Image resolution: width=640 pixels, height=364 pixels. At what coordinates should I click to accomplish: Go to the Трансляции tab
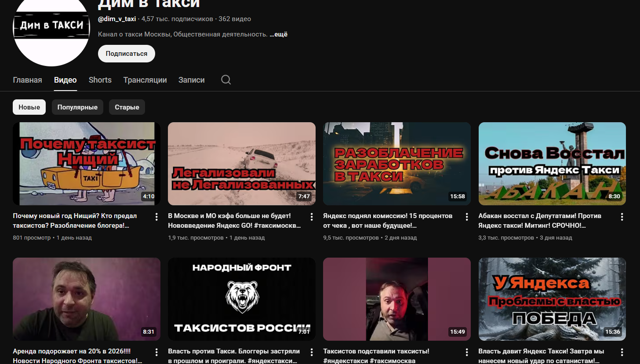click(145, 80)
